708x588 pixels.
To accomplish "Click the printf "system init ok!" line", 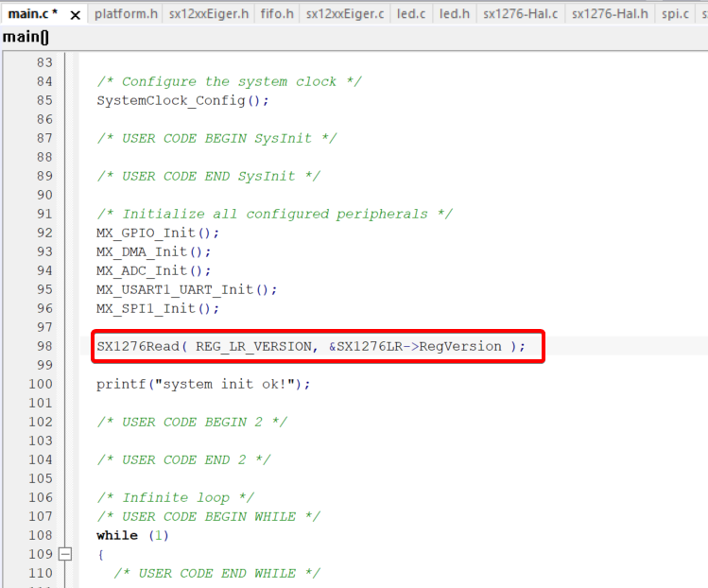I will click(203, 385).
